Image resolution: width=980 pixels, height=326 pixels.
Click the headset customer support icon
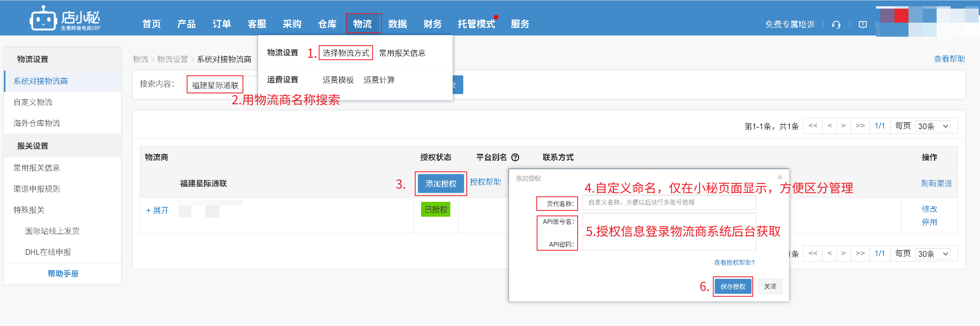click(836, 25)
